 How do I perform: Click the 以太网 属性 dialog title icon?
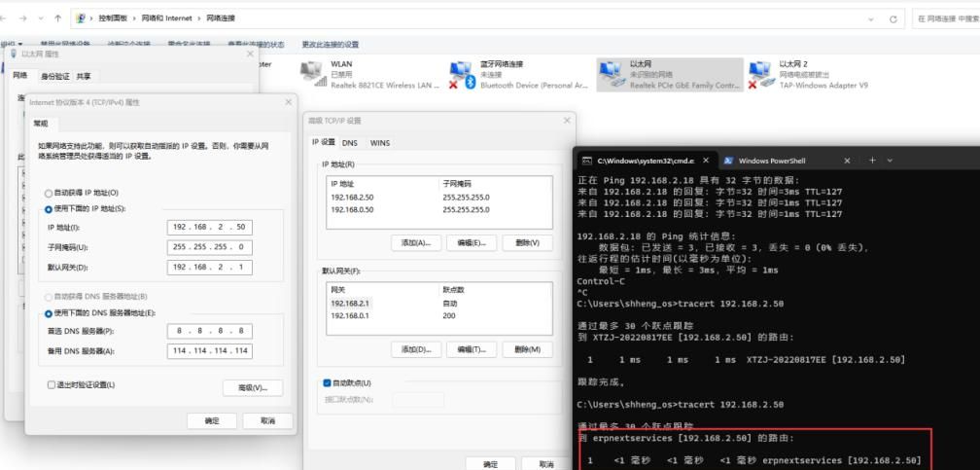[x=15, y=54]
